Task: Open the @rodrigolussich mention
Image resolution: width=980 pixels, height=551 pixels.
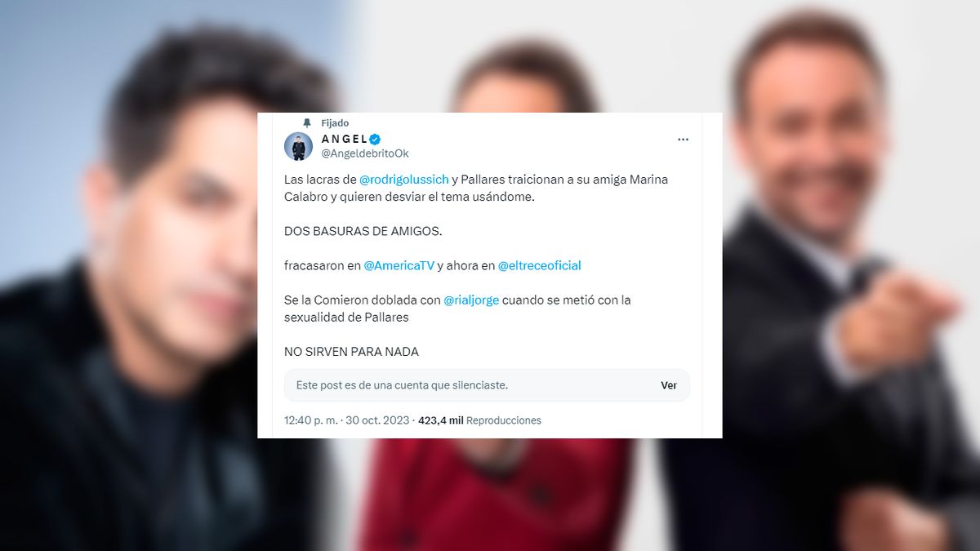Action: click(403, 180)
